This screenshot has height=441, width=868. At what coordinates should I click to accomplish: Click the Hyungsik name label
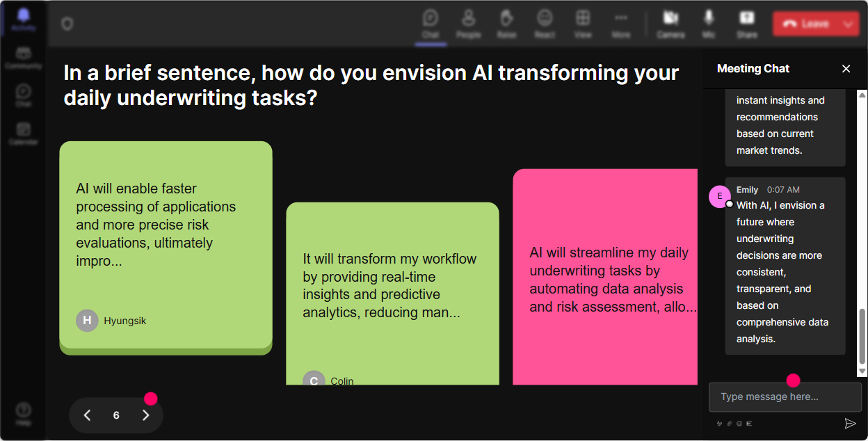125,321
